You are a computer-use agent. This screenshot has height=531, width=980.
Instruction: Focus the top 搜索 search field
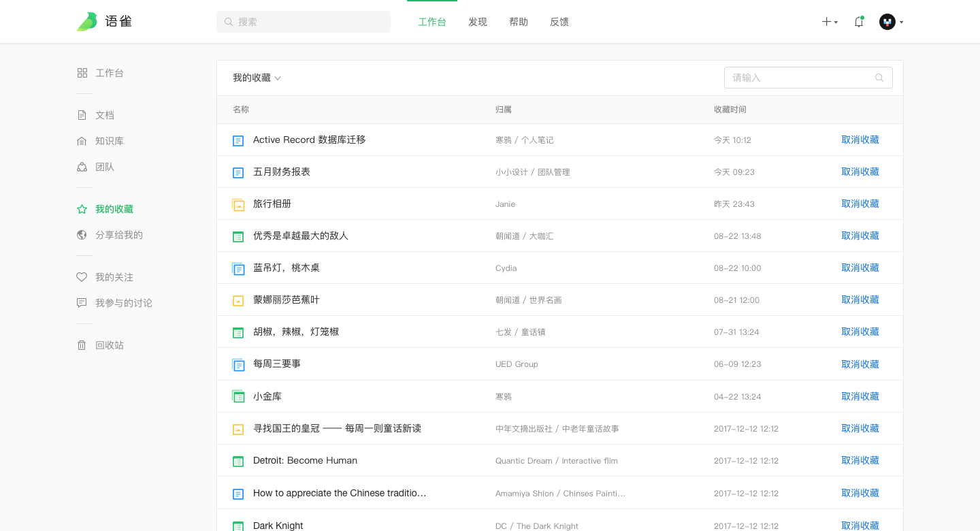pyautogui.click(x=310, y=22)
